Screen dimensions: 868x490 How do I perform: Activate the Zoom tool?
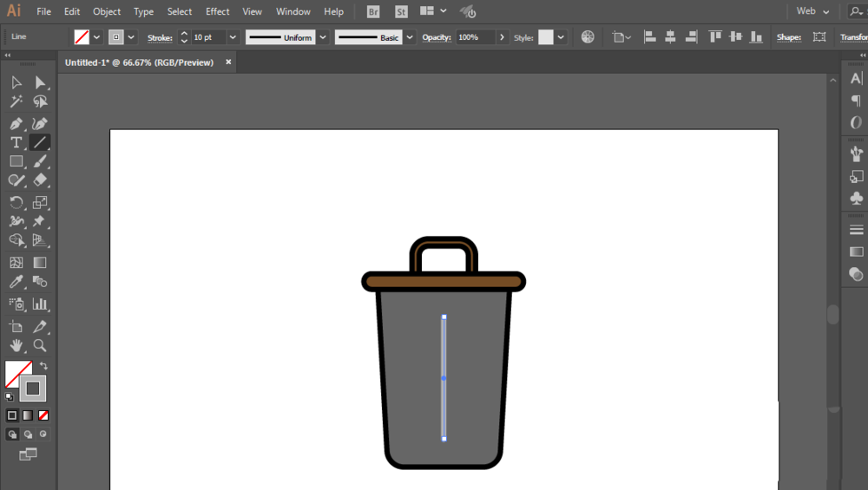[x=40, y=345]
